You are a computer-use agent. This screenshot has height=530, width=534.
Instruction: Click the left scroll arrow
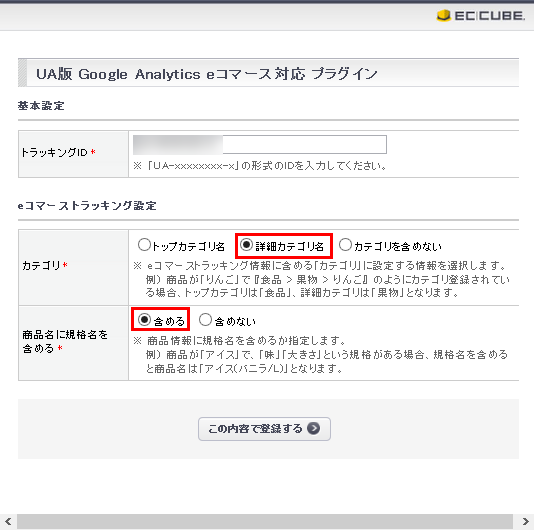coord(8,521)
